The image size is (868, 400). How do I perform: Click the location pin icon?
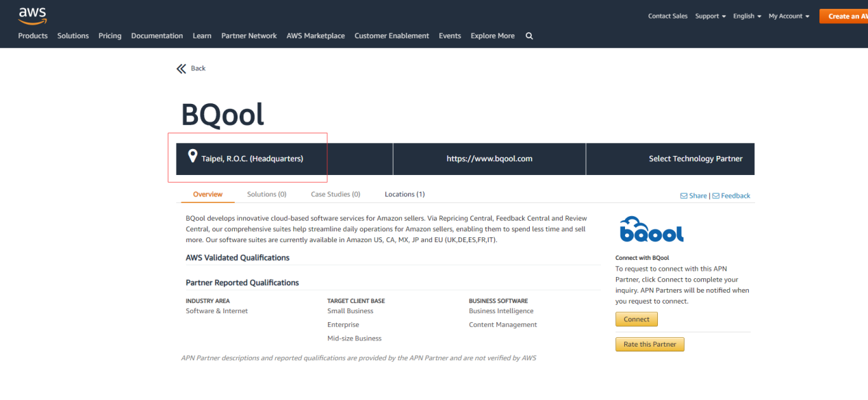[x=193, y=157]
